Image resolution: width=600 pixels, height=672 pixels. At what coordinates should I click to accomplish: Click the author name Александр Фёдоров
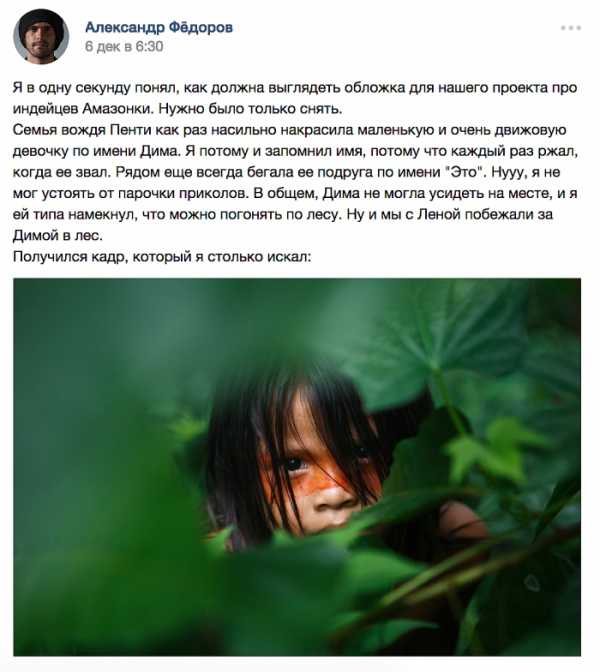point(159,27)
